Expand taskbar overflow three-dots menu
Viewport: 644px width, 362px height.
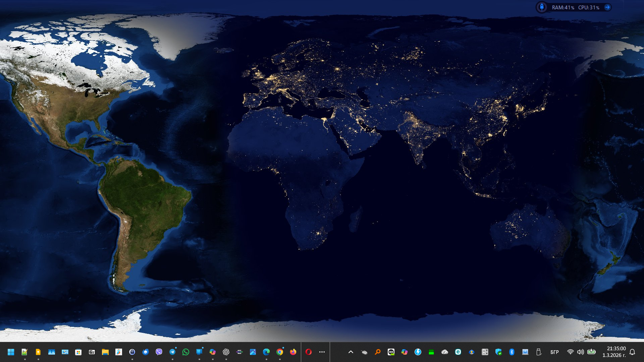322,352
